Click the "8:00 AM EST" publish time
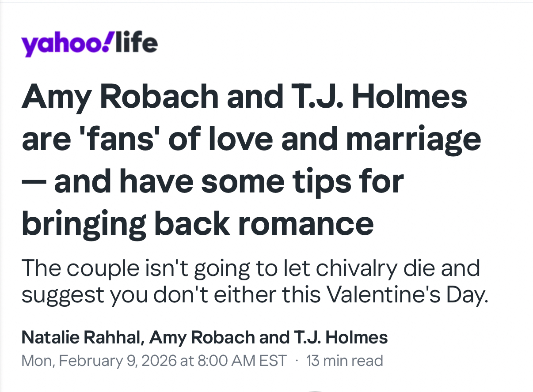The width and height of the screenshot is (533, 392). [241, 361]
